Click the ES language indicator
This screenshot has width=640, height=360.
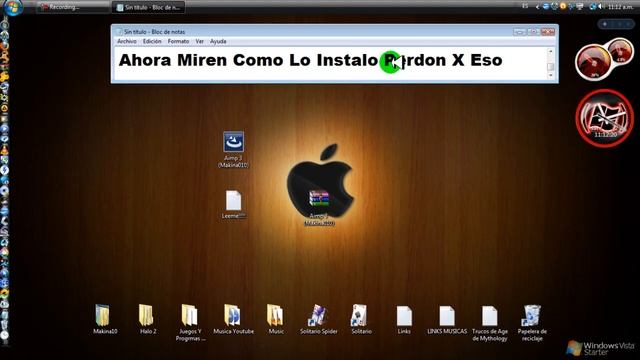tap(525, 6)
